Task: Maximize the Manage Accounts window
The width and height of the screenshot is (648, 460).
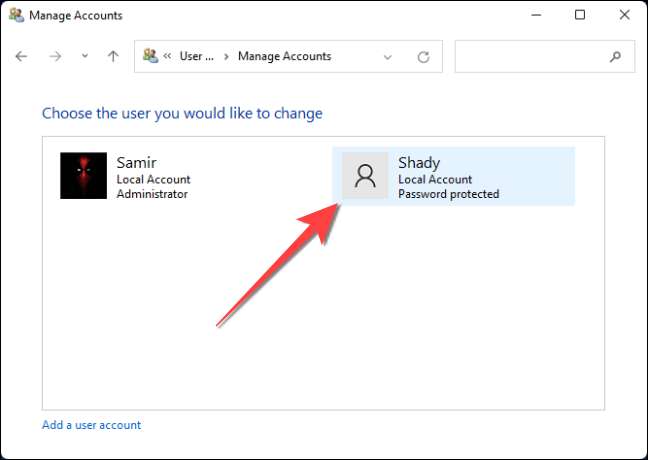Action: tap(580, 15)
